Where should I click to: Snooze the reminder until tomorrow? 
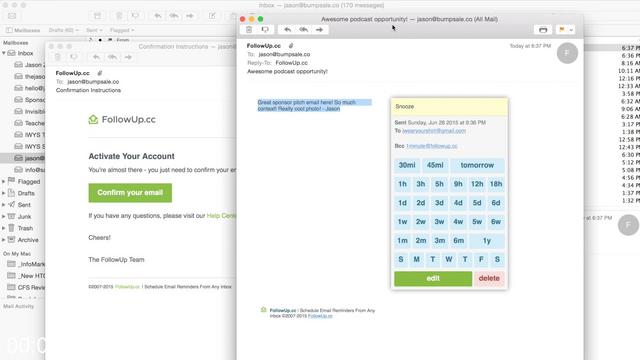(x=477, y=165)
